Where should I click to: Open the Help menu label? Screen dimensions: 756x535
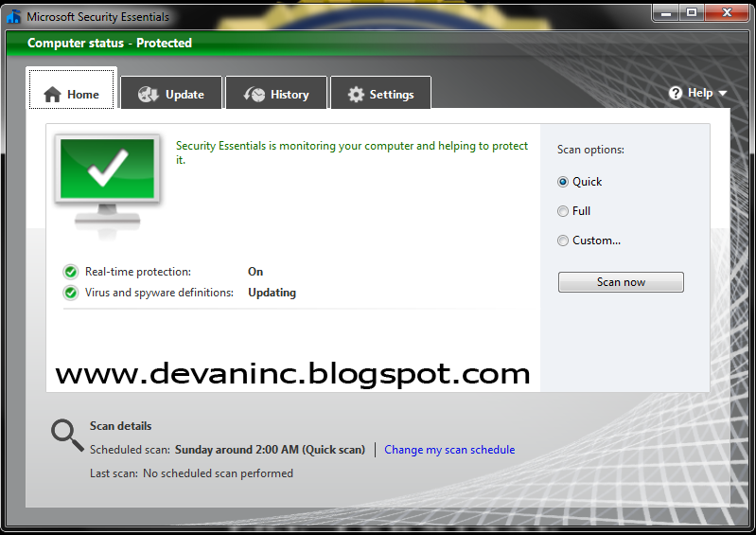pyautogui.click(x=700, y=93)
